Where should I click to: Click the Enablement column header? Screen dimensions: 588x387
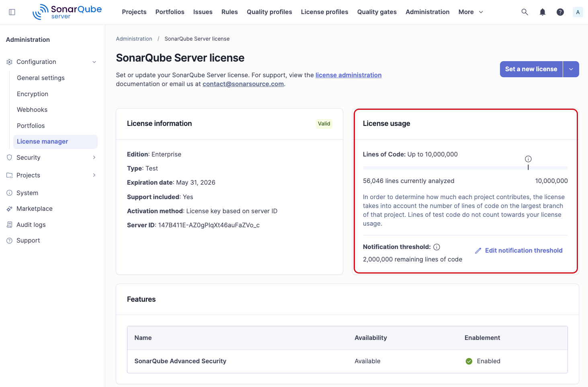point(482,338)
